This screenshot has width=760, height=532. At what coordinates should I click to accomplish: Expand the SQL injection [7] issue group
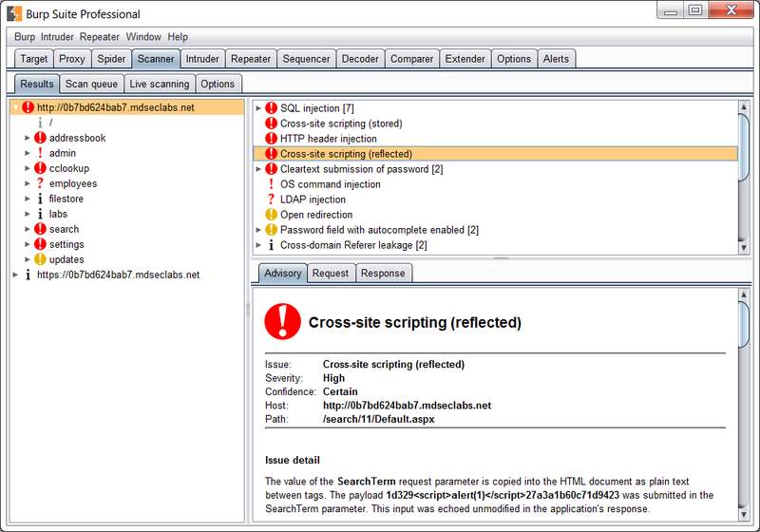[258, 108]
